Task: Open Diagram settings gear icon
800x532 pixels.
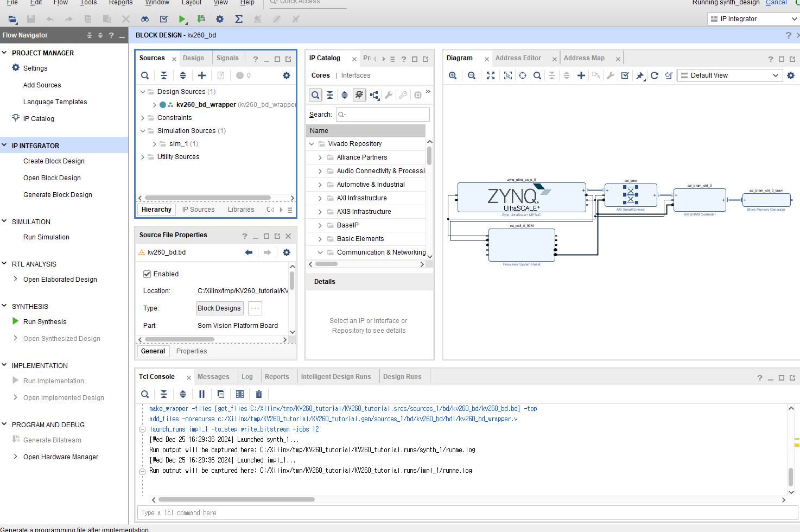Action: click(791, 75)
